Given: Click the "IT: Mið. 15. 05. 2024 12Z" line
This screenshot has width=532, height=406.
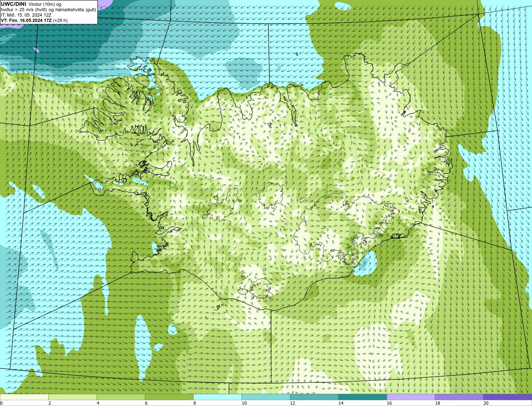Looking at the screenshot, I should (x=26, y=15).
